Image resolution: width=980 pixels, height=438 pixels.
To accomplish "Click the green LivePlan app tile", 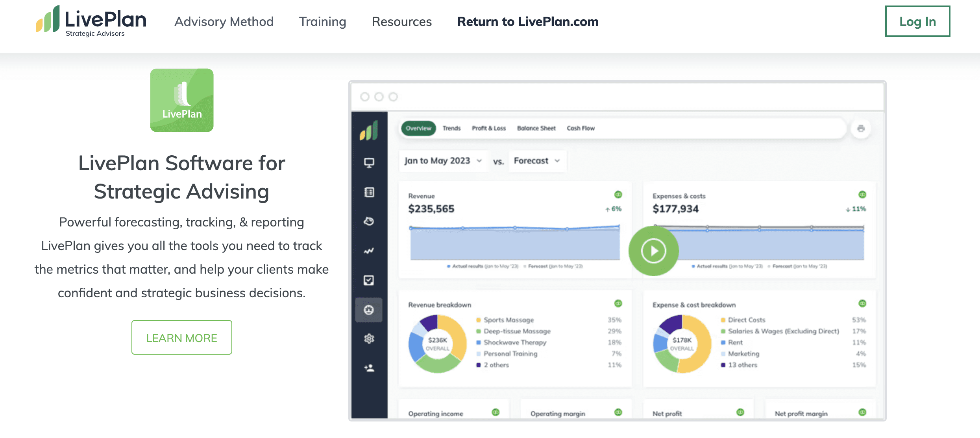I will [x=182, y=100].
